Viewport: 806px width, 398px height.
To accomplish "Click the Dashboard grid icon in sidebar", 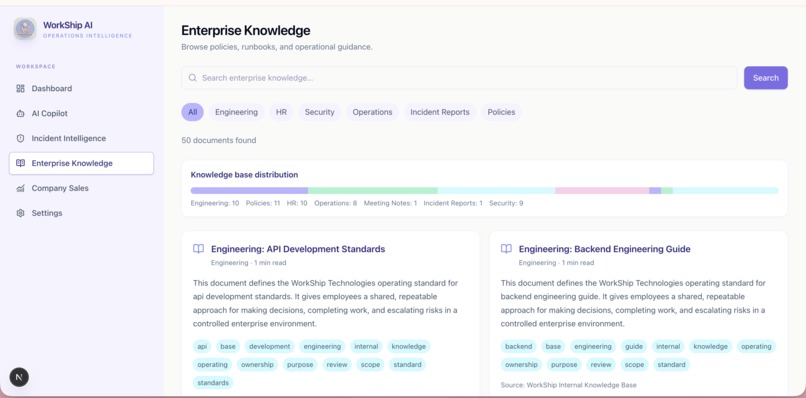I will point(21,88).
